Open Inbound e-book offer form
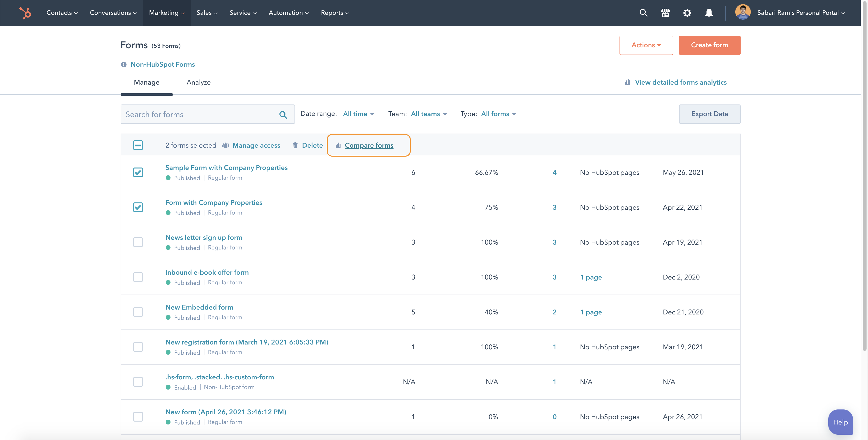 (207, 272)
